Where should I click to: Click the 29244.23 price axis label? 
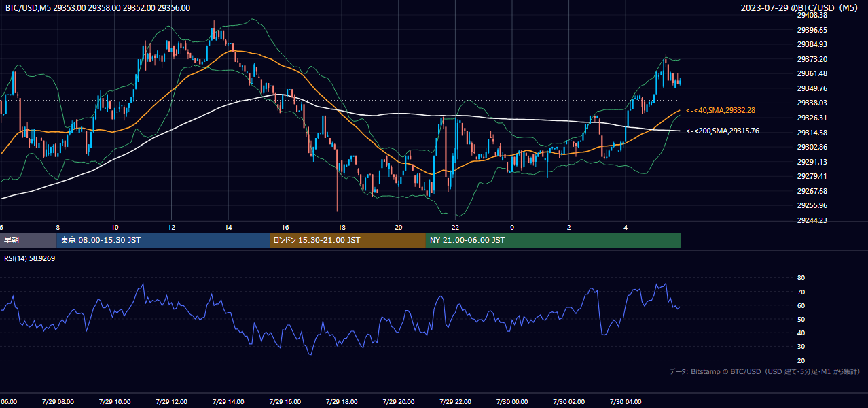pos(812,220)
